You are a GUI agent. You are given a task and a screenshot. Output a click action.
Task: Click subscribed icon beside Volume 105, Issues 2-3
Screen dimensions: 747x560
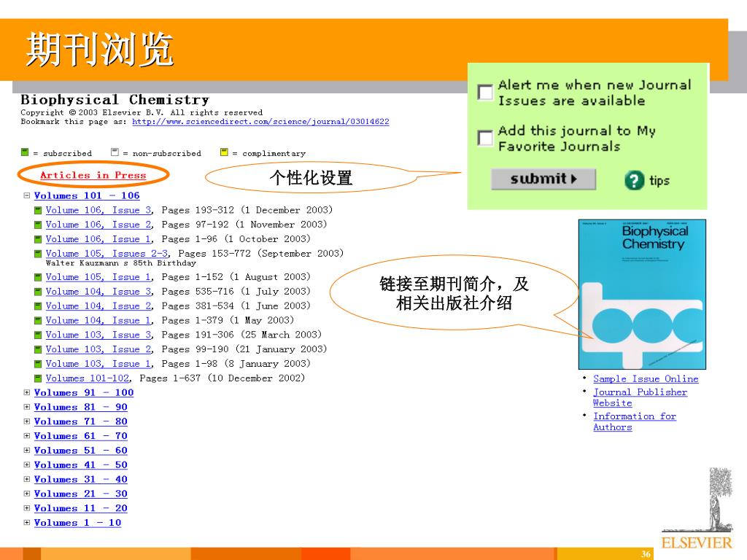tap(38, 254)
